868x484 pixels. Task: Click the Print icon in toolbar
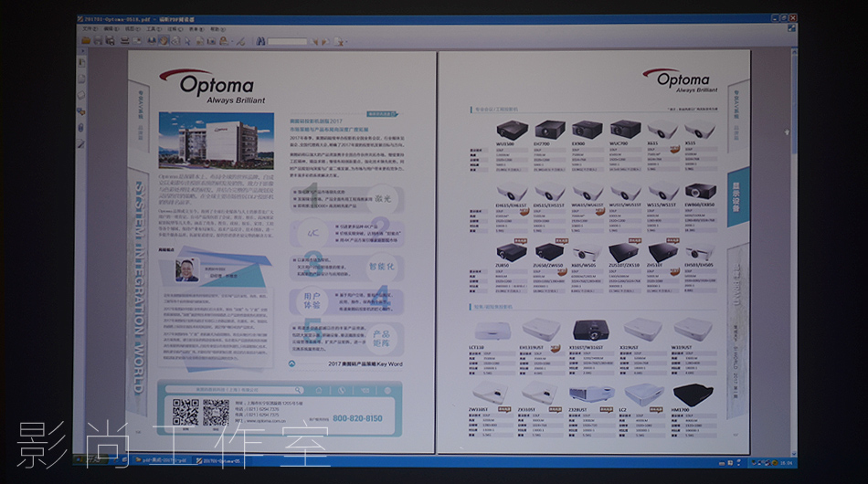click(108, 41)
